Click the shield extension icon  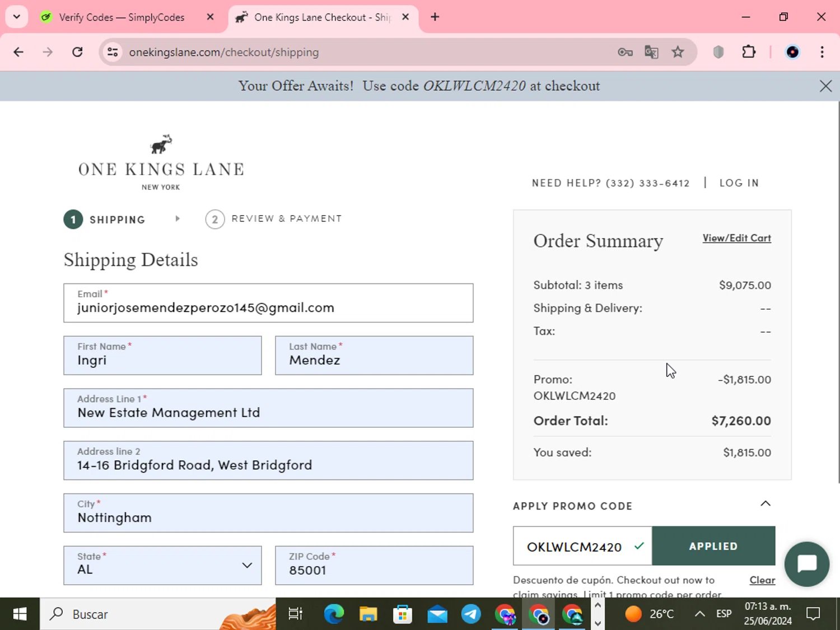click(718, 52)
